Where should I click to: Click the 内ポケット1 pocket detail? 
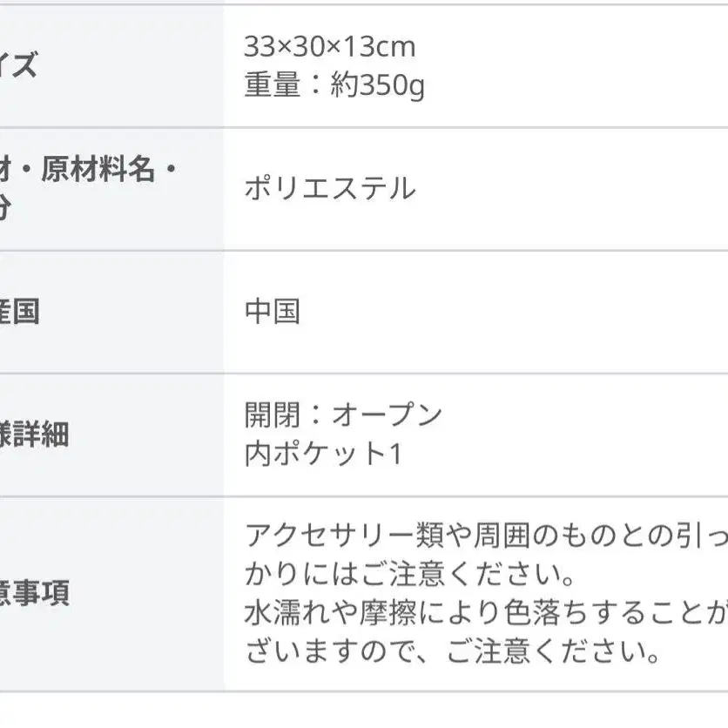pyautogui.click(x=323, y=454)
